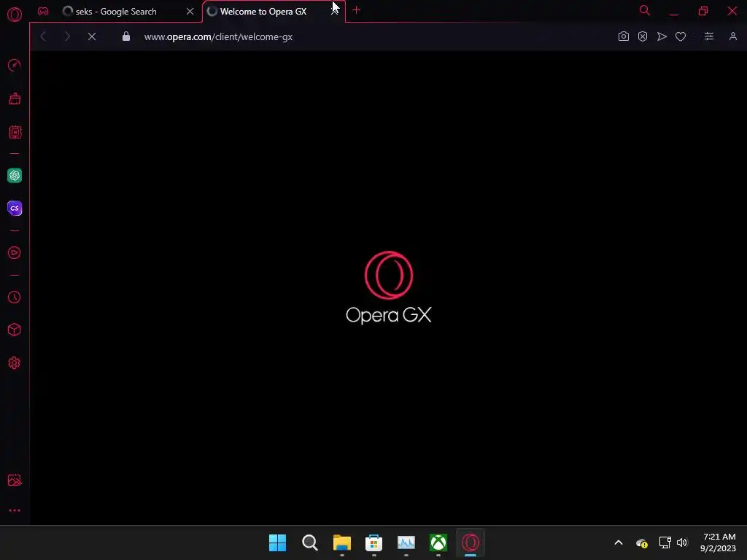Show hidden system tray icons
747x560 pixels.
(x=619, y=542)
